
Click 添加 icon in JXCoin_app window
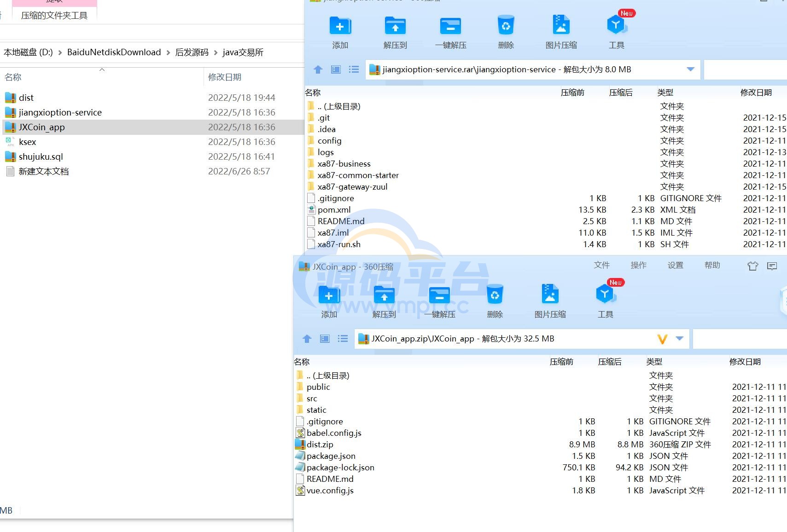click(329, 295)
